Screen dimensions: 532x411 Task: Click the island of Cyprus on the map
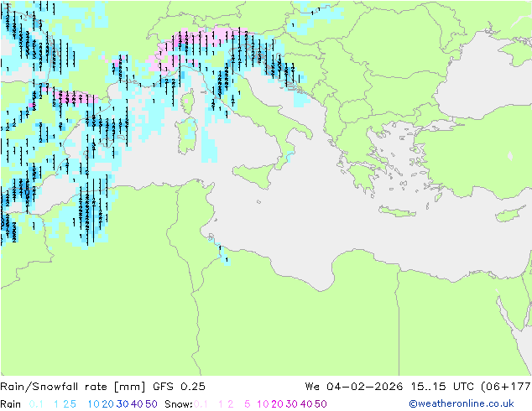pyautogui.click(x=511, y=214)
